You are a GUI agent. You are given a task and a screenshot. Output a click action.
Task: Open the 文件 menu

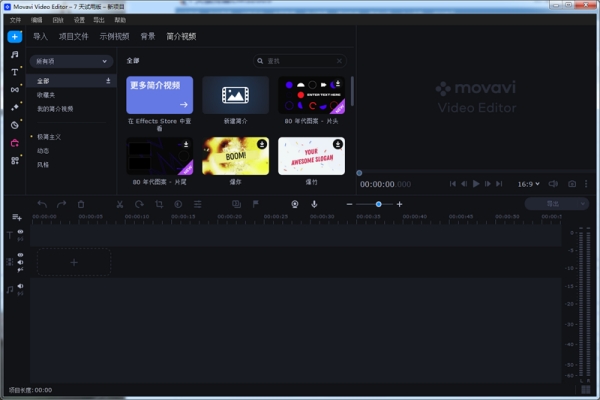pos(15,20)
